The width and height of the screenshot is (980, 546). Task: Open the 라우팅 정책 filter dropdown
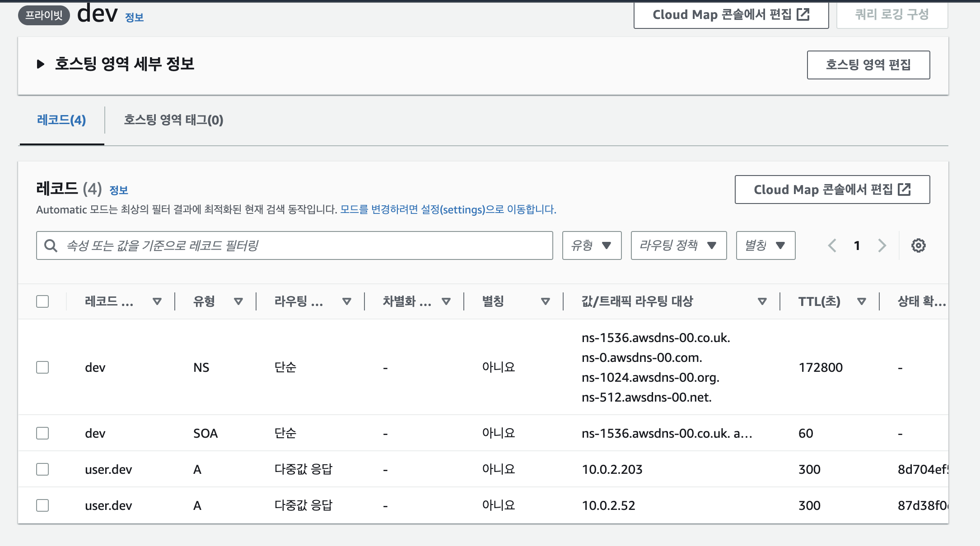(678, 245)
